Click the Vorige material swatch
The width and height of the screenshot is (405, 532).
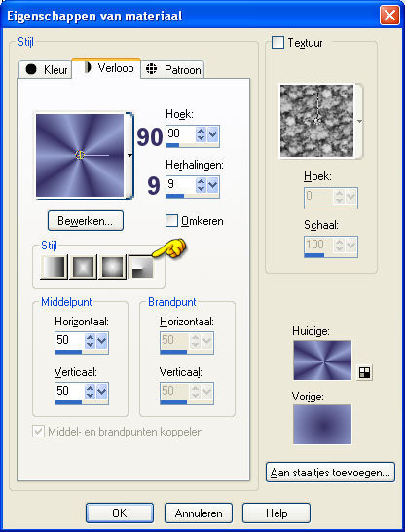322,424
